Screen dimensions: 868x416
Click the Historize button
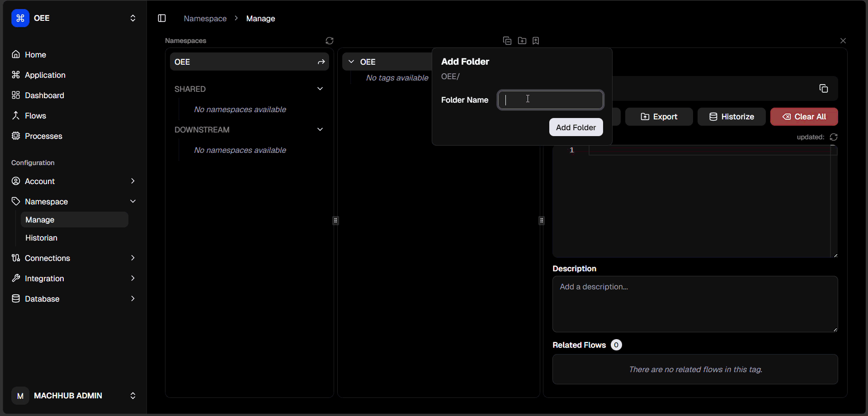pyautogui.click(x=731, y=117)
